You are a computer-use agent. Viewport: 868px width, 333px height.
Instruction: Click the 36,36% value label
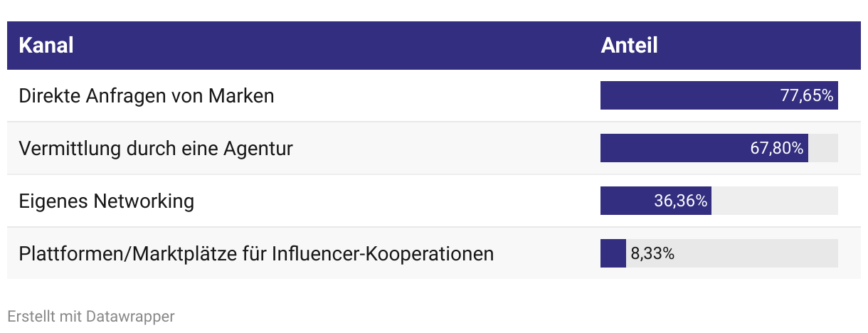[x=681, y=201]
